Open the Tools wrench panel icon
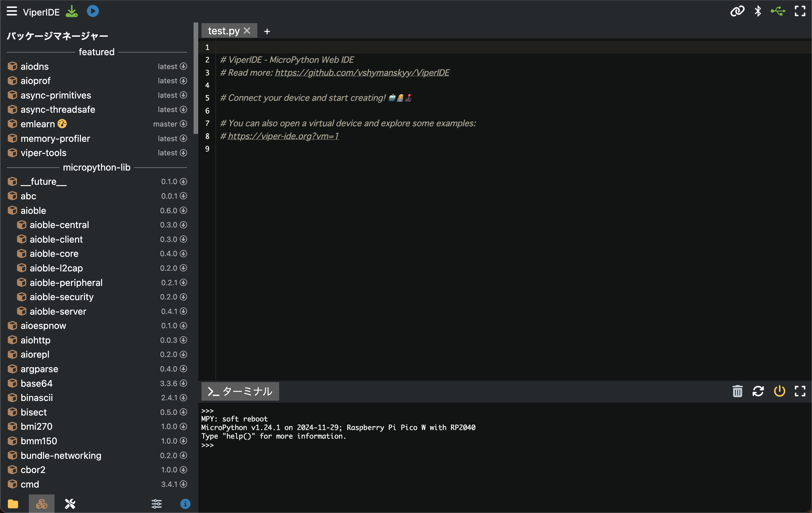 point(70,504)
